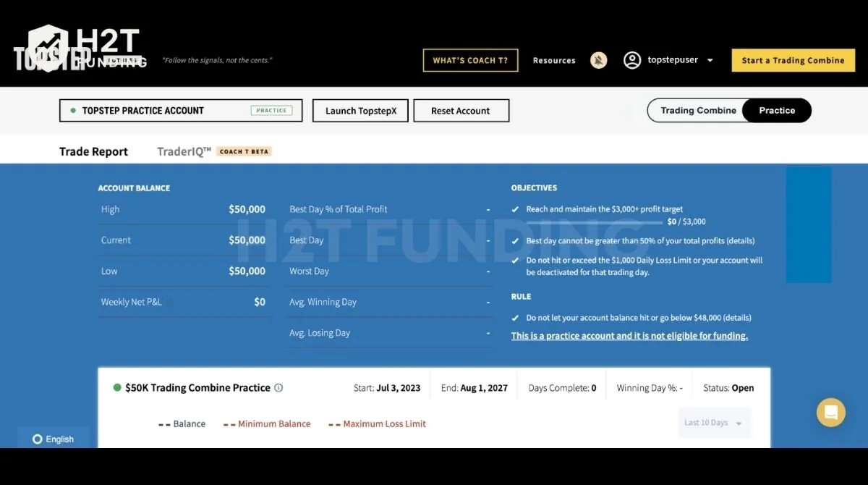This screenshot has height=485, width=868.
Task: Click the $0 / $3,000 profit target progress bar
Action: point(595,222)
